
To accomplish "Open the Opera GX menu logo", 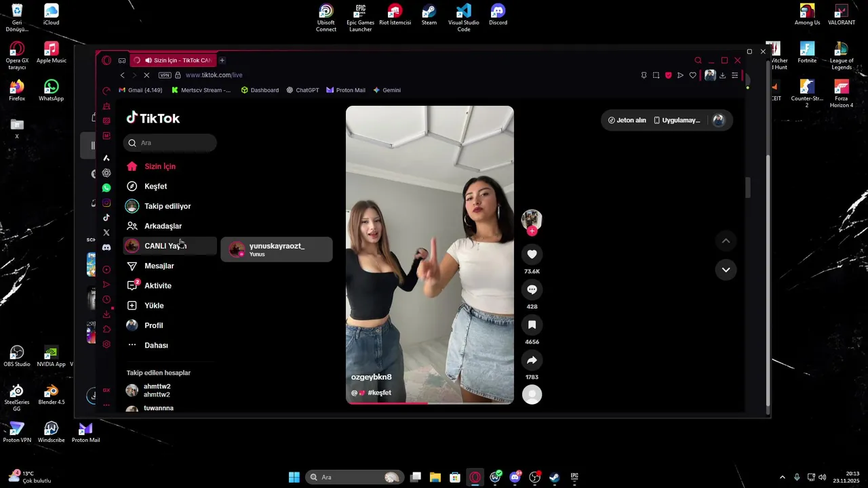I will pyautogui.click(x=106, y=60).
